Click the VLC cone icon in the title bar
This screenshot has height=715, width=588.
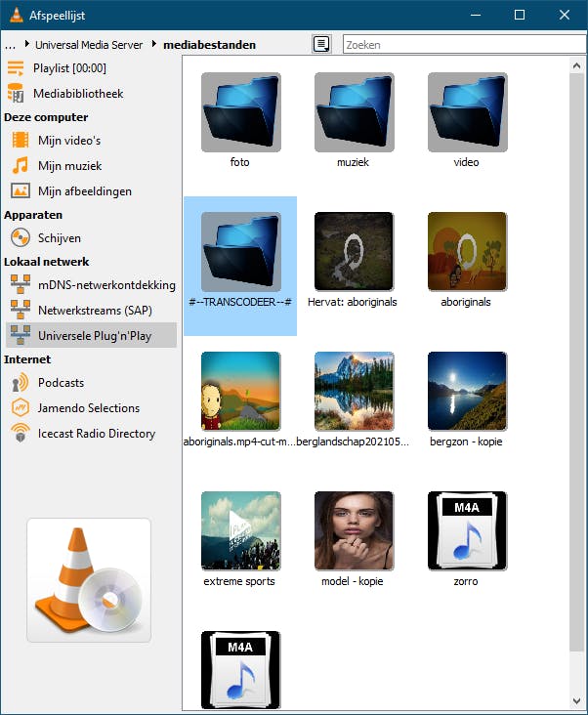(17, 15)
